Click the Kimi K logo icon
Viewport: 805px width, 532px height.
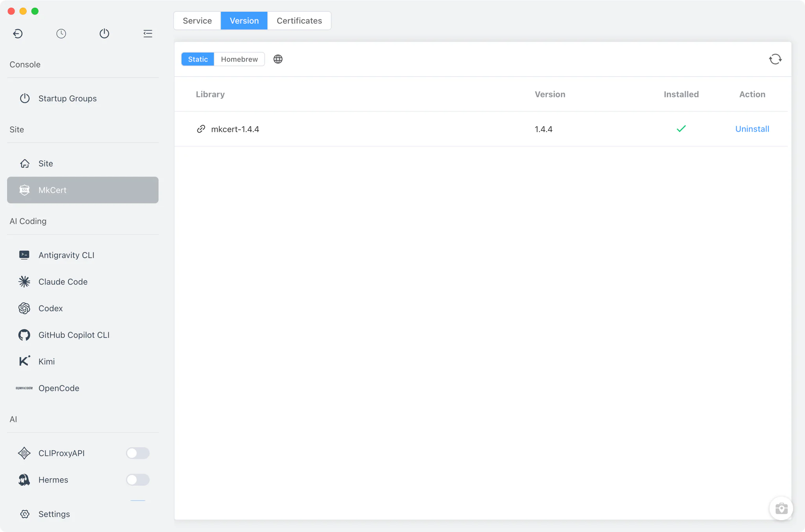click(24, 361)
